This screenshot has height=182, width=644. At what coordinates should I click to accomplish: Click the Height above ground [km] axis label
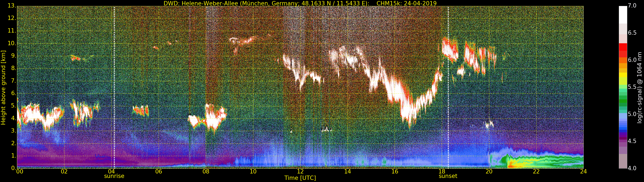coord(3,87)
